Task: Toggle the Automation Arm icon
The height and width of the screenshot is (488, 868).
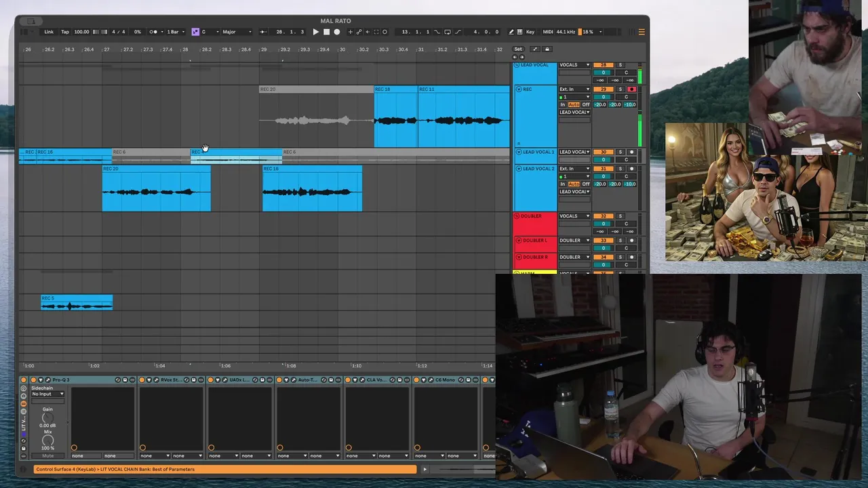Action: 359,32
